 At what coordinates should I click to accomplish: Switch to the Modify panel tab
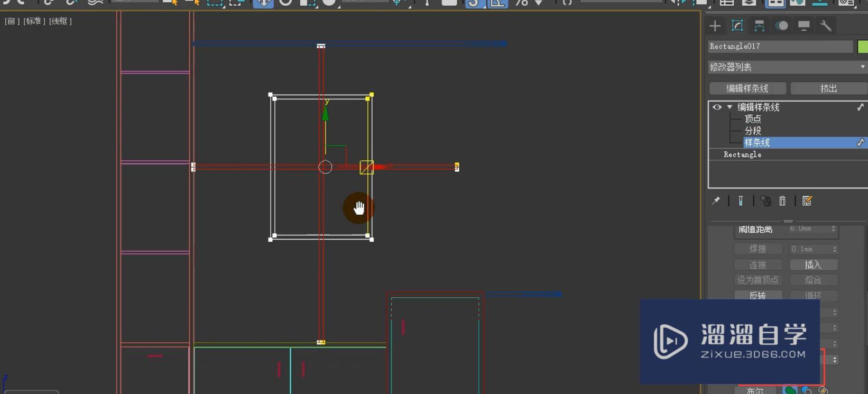(x=737, y=25)
